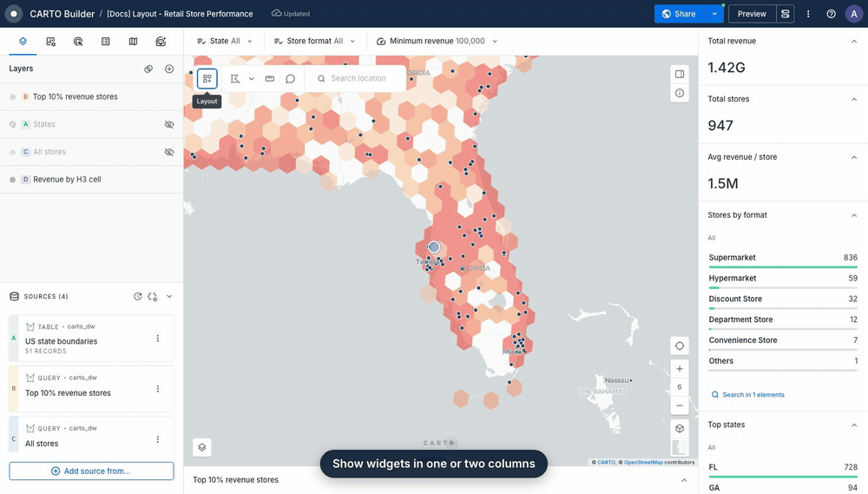The height and width of the screenshot is (494, 868).
Task: Click the Share button
Action: 680,14
